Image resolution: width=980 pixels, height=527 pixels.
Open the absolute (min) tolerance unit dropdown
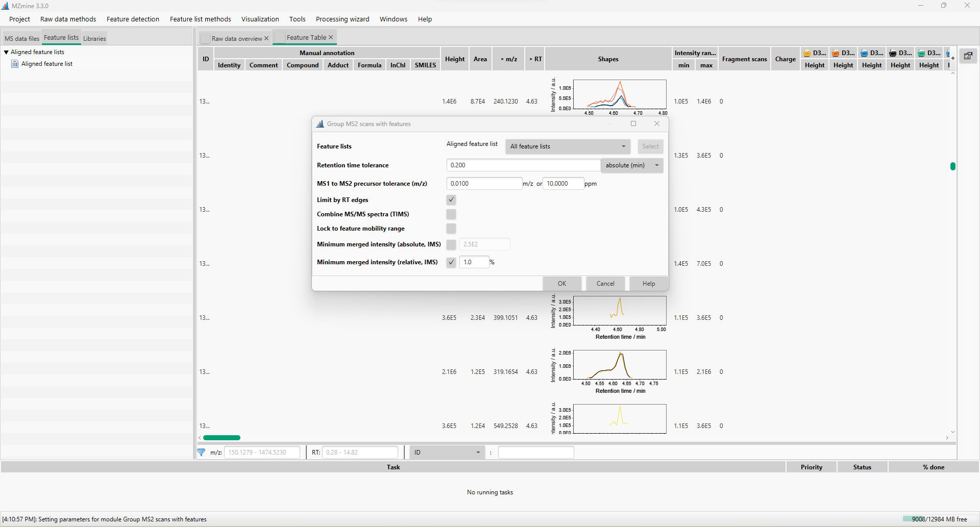pyautogui.click(x=631, y=165)
